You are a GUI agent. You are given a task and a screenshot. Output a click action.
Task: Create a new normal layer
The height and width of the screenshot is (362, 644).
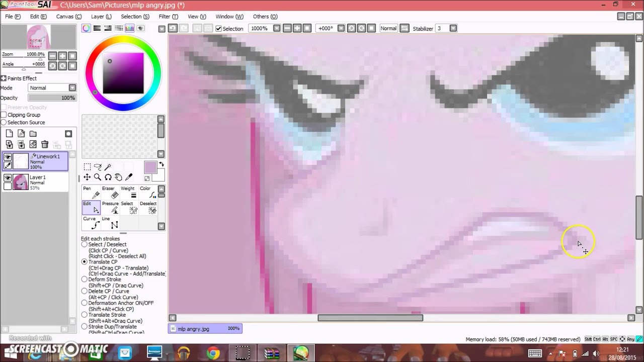(9, 134)
